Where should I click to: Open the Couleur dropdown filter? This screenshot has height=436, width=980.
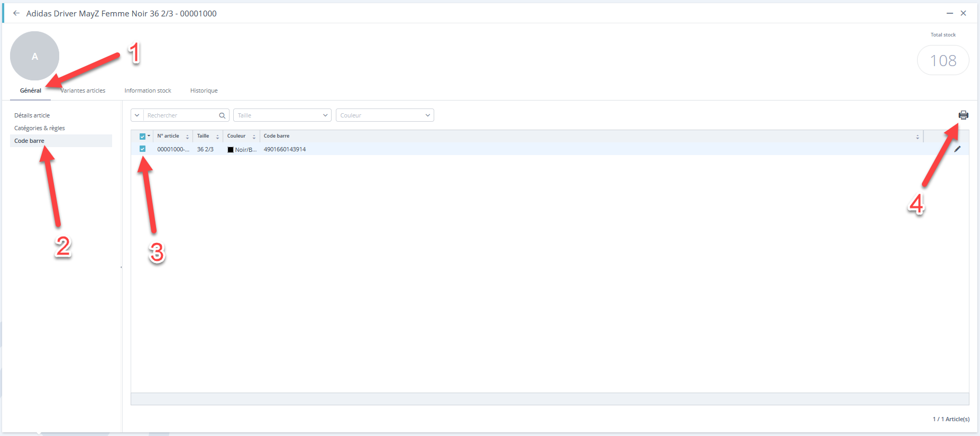tap(385, 115)
